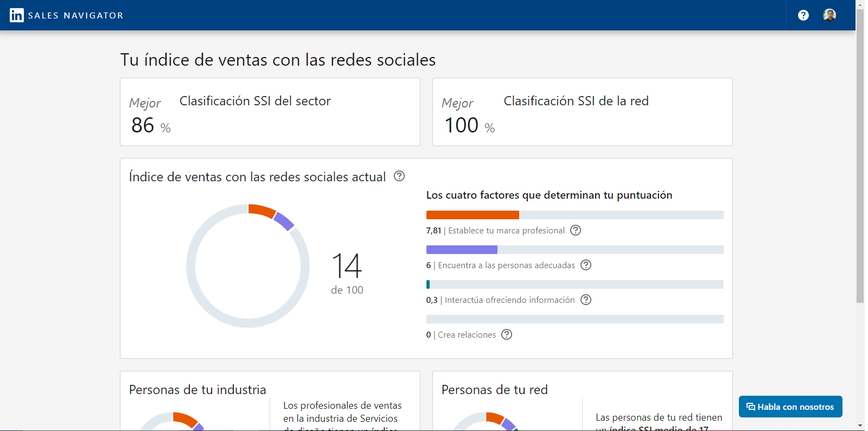Open the profile avatar menu
The width and height of the screenshot is (868, 431).
(x=829, y=15)
